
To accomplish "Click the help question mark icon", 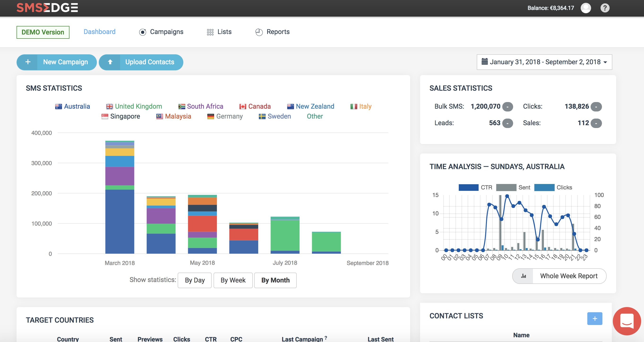I will [x=605, y=8].
